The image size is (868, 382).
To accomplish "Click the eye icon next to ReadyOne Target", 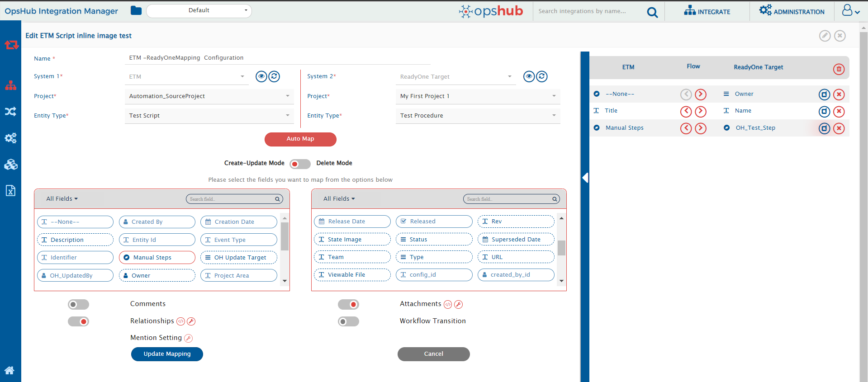I will point(529,76).
